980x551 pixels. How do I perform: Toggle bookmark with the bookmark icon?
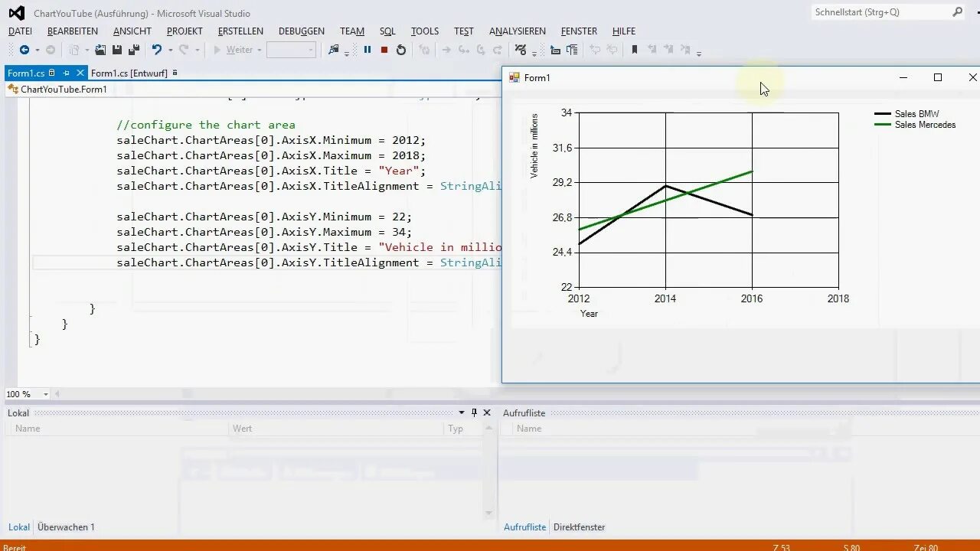[634, 50]
